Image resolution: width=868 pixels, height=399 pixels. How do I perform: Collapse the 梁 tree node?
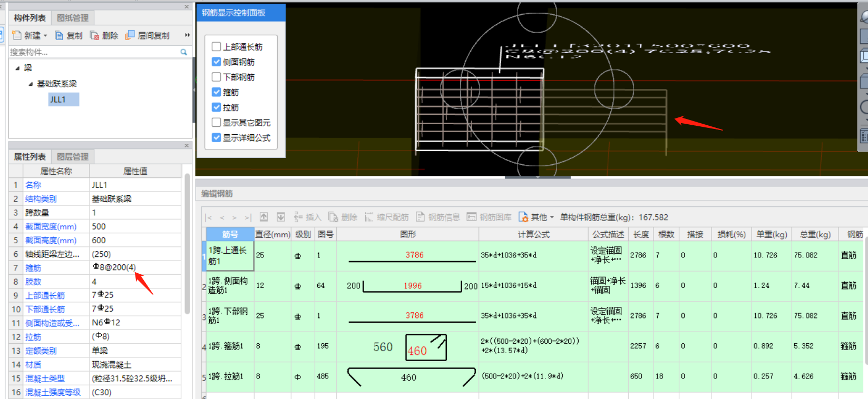(x=17, y=68)
